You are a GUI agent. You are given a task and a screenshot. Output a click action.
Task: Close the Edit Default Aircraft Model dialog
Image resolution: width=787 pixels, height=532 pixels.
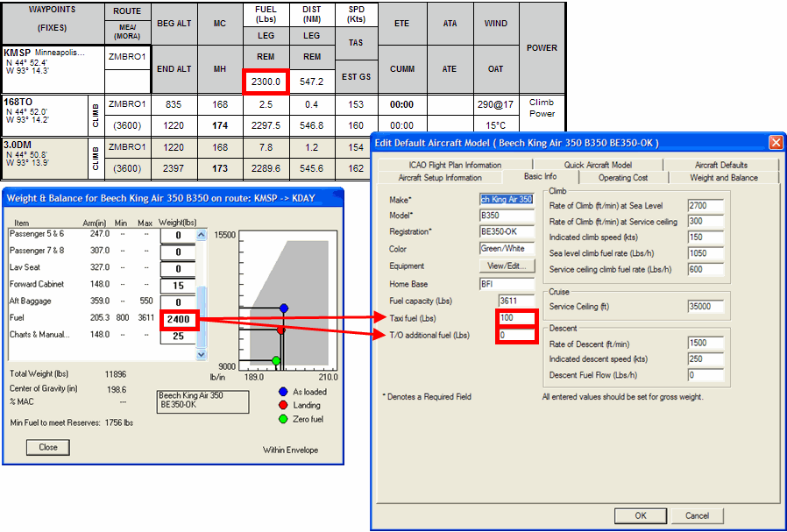(776, 142)
